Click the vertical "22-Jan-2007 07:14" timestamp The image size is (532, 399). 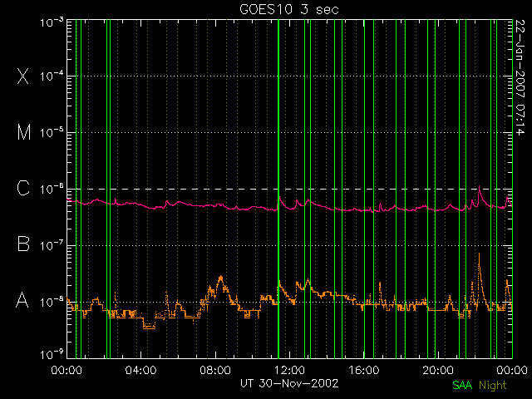520,77
